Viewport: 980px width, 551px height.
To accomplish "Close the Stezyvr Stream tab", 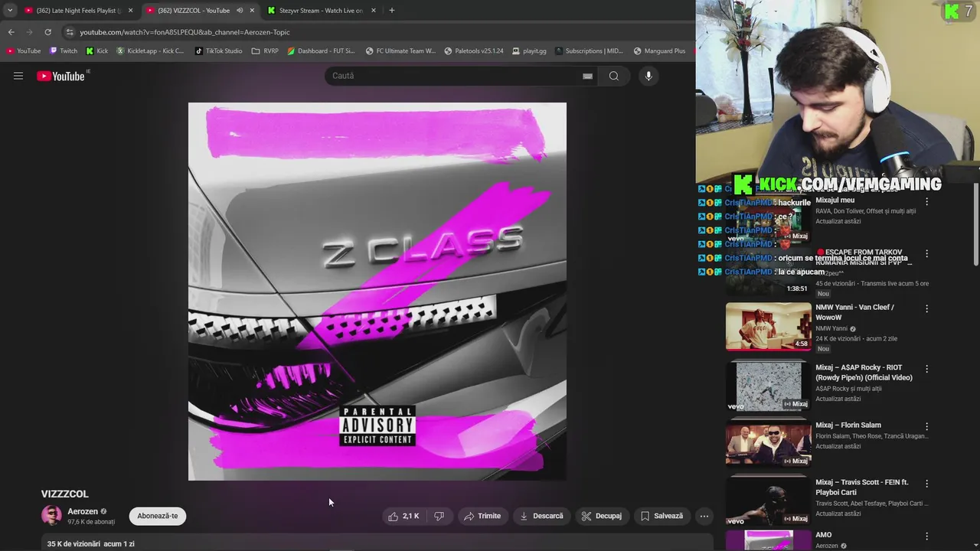I will click(x=374, y=11).
